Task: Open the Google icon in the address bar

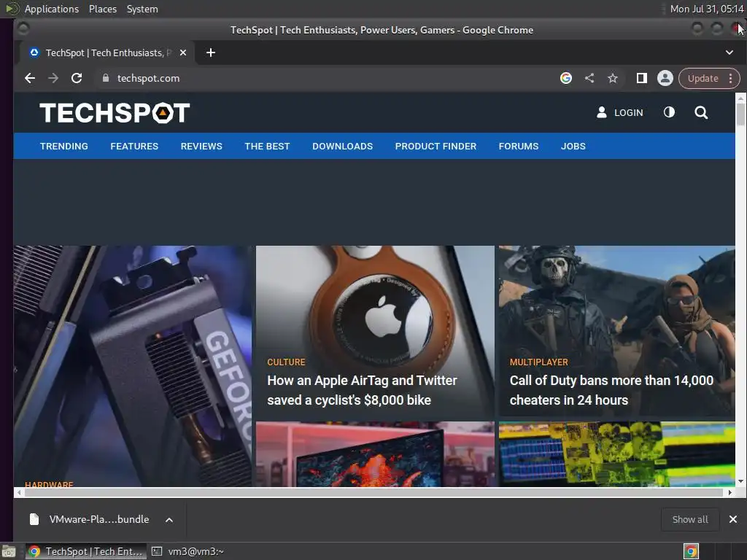Action: click(566, 78)
